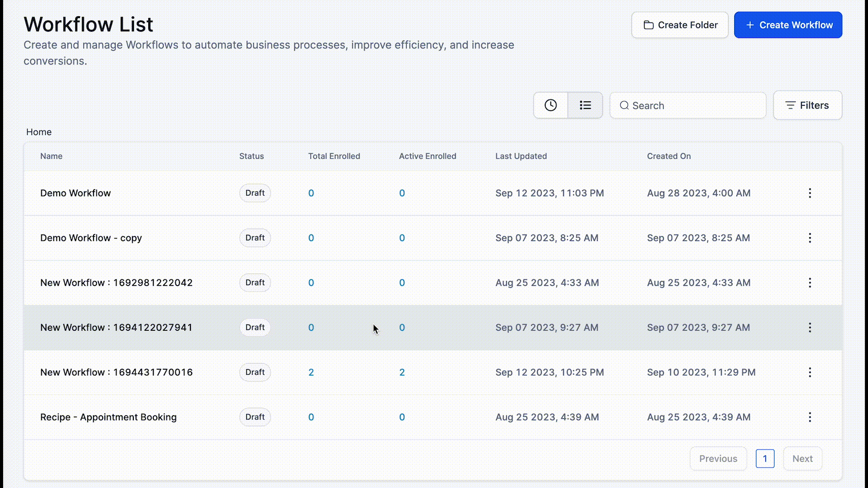This screenshot has height=488, width=868.
Task: Open three-dot menu for Demo Workflow
Action: point(810,193)
